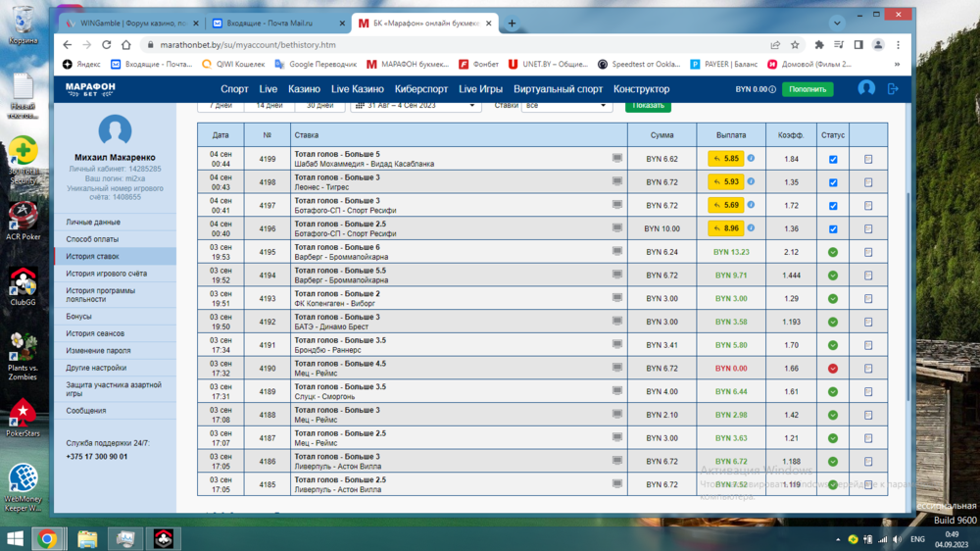Viewport: 980px width, 551px height.
Task: Open История игрового счёта in sidebar
Action: 107,274
